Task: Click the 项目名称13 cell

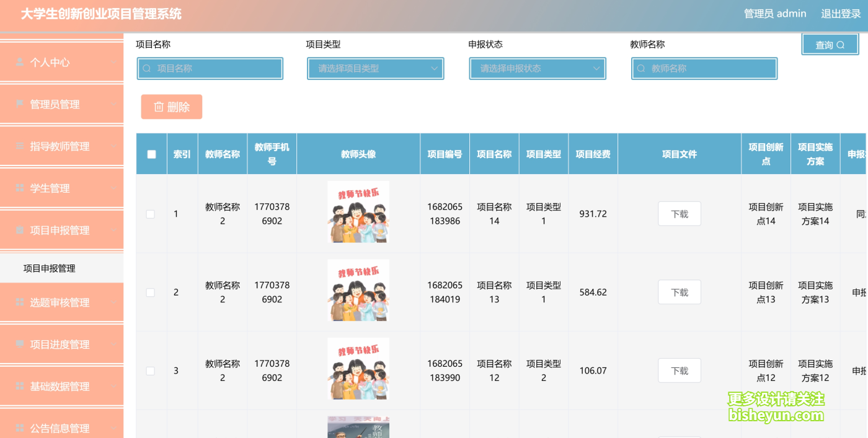Action: tap(494, 292)
